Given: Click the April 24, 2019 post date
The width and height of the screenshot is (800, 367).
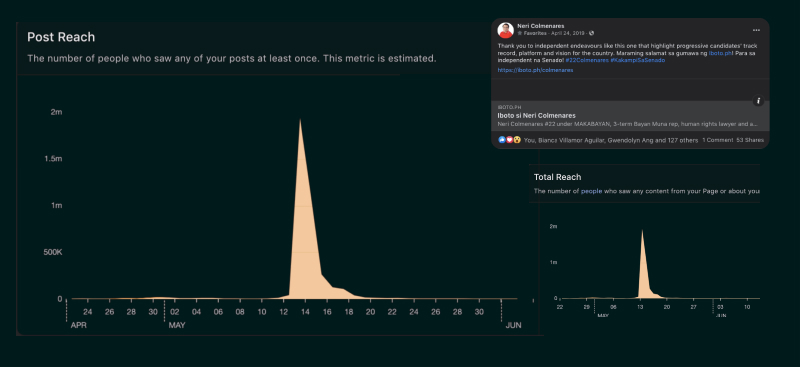Looking at the screenshot, I should tap(569, 33).
